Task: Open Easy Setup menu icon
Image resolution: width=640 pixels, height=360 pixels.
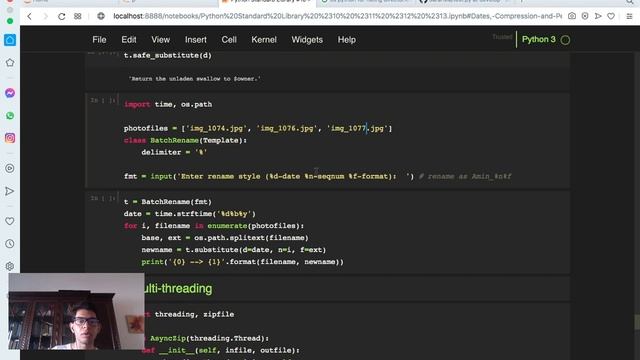Action: [x=629, y=16]
